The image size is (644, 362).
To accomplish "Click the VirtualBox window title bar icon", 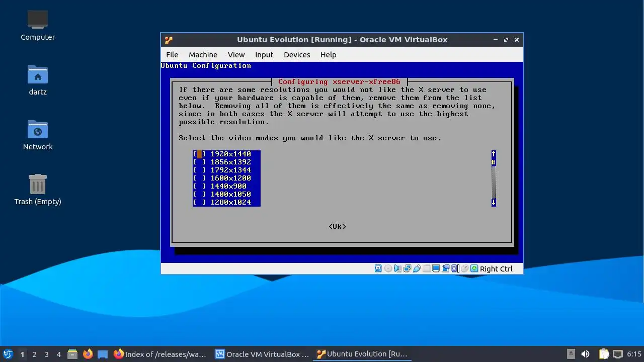I will (169, 40).
